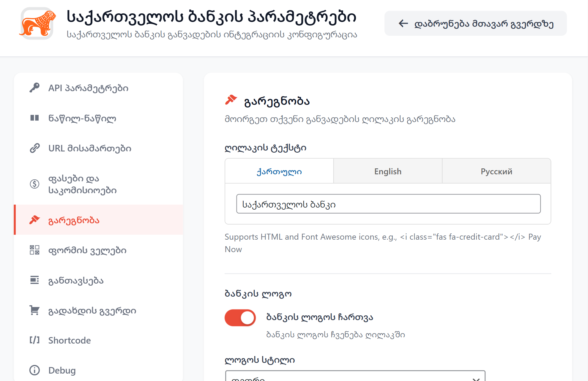Click the Bank of Georgia lion logo
Viewport: 588px width, 381px height.
[x=37, y=24]
